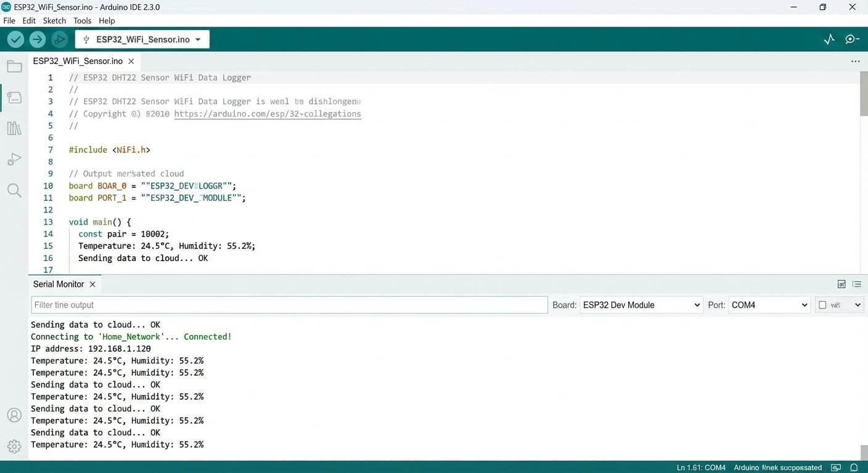The image size is (868, 473).
Task: Click the 'Board:' label in Serial Monitor
Action: (x=564, y=305)
